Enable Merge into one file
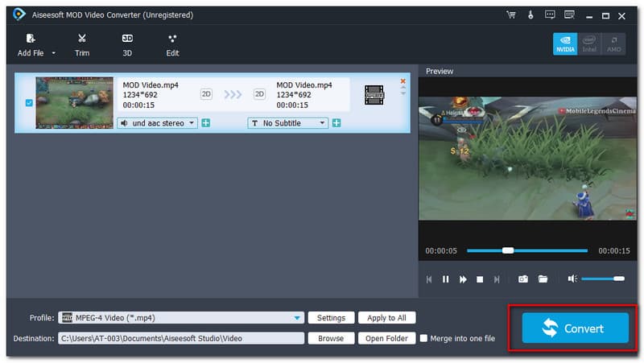This screenshot has height=363, width=644. click(x=424, y=339)
